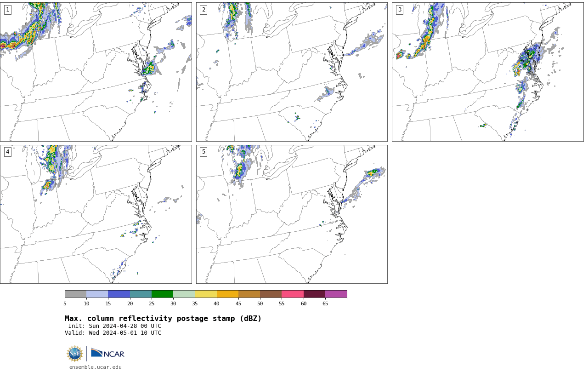The image size is (588, 372).
Task: Click the light blue 10-15 dBZ swatch
Action: (x=97, y=294)
